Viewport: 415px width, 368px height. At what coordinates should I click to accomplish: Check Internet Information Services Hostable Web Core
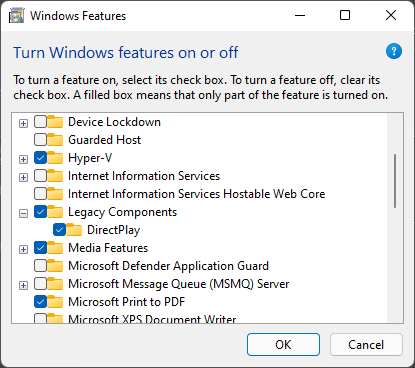pyautogui.click(x=40, y=194)
